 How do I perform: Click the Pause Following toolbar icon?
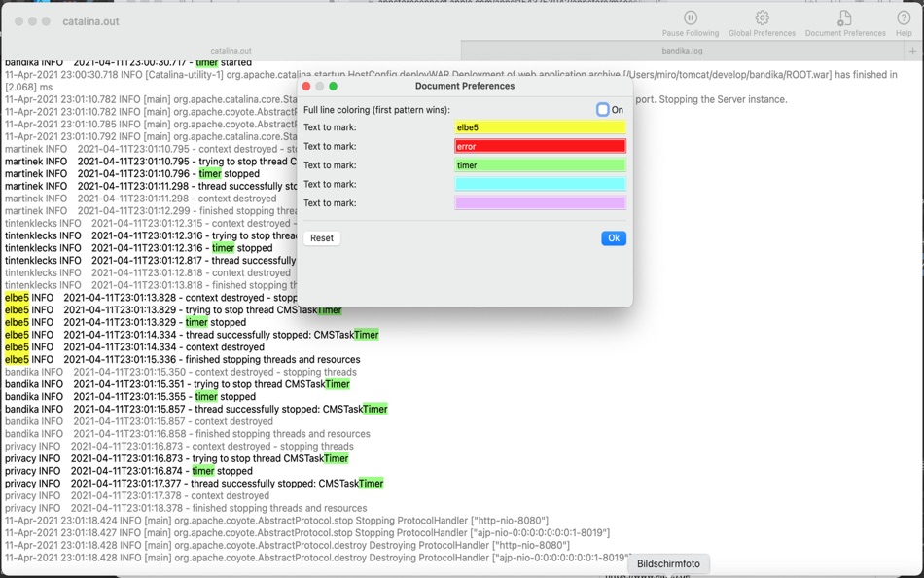(x=690, y=18)
